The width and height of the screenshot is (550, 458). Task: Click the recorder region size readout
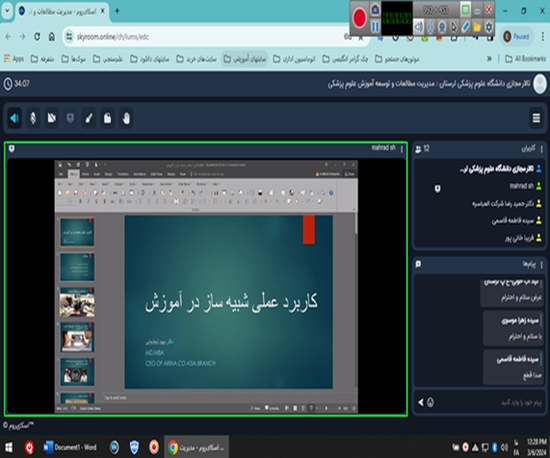[x=436, y=10]
